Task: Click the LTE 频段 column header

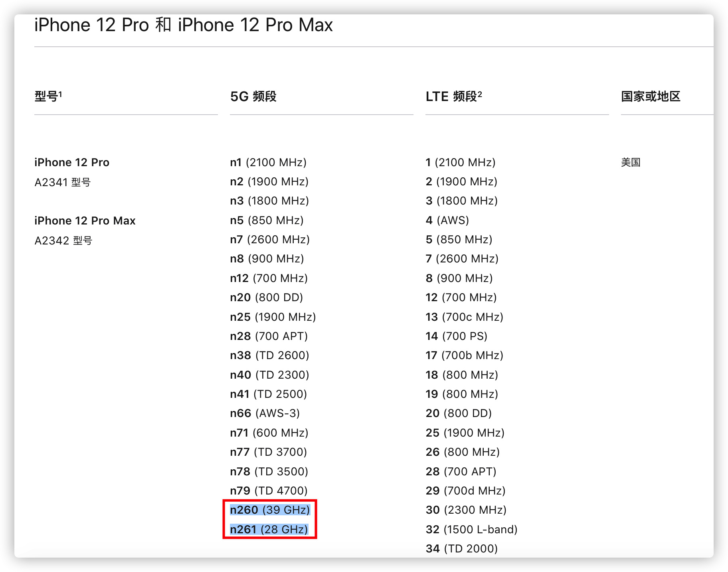Action: point(454,96)
